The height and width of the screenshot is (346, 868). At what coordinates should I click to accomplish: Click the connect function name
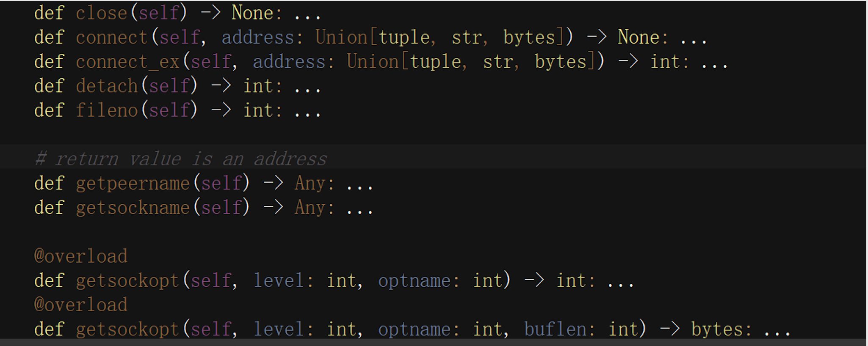[112, 37]
